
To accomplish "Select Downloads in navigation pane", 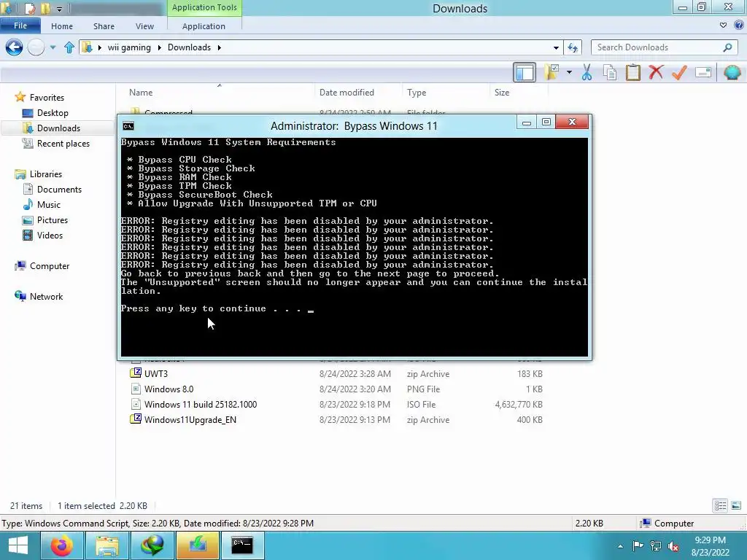I will 58,128.
